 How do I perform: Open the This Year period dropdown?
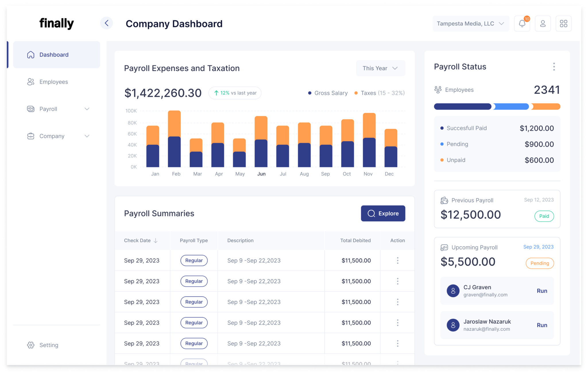(x=380, y=68)
